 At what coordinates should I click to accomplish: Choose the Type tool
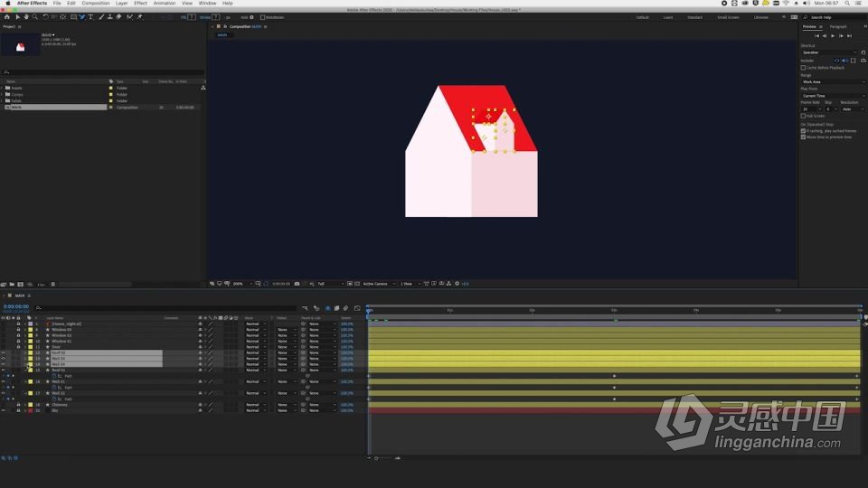[90, 17]
